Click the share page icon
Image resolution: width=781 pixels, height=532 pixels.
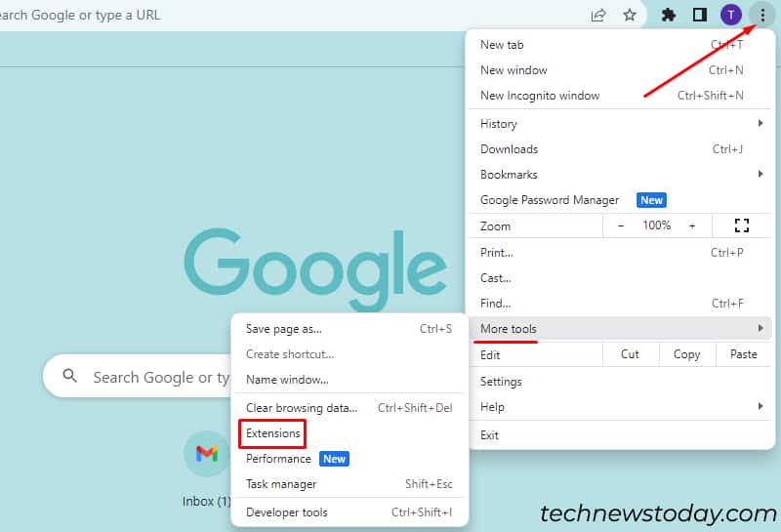point(598,15)
